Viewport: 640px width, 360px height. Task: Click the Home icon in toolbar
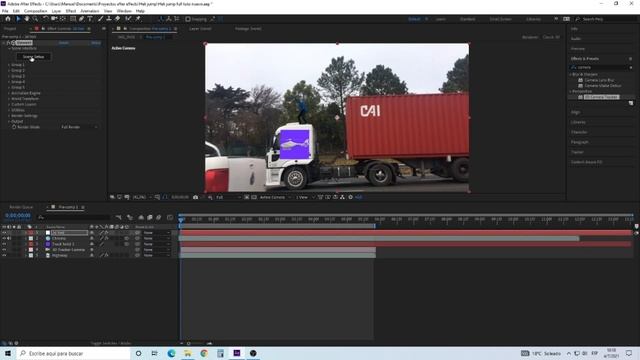(8, 19)
